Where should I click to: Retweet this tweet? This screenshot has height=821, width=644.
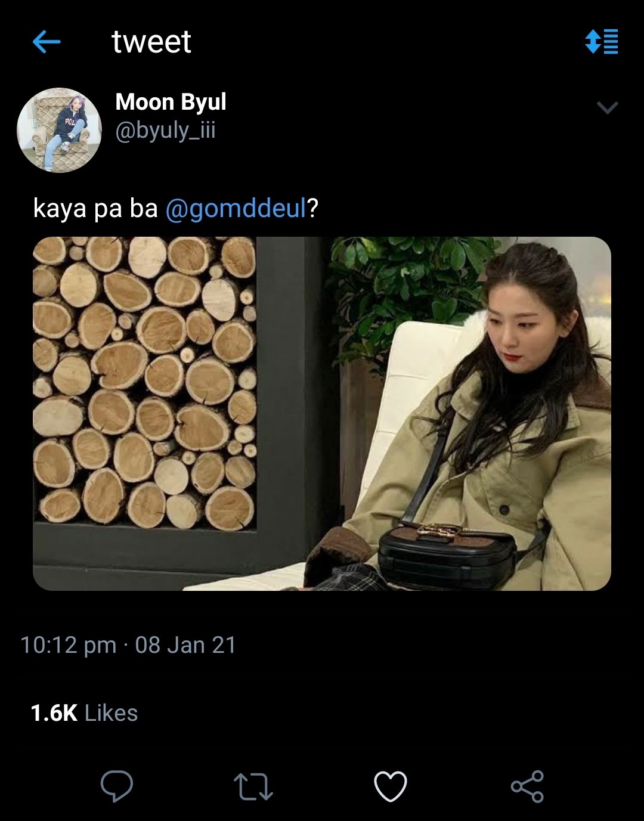point(253,786)
